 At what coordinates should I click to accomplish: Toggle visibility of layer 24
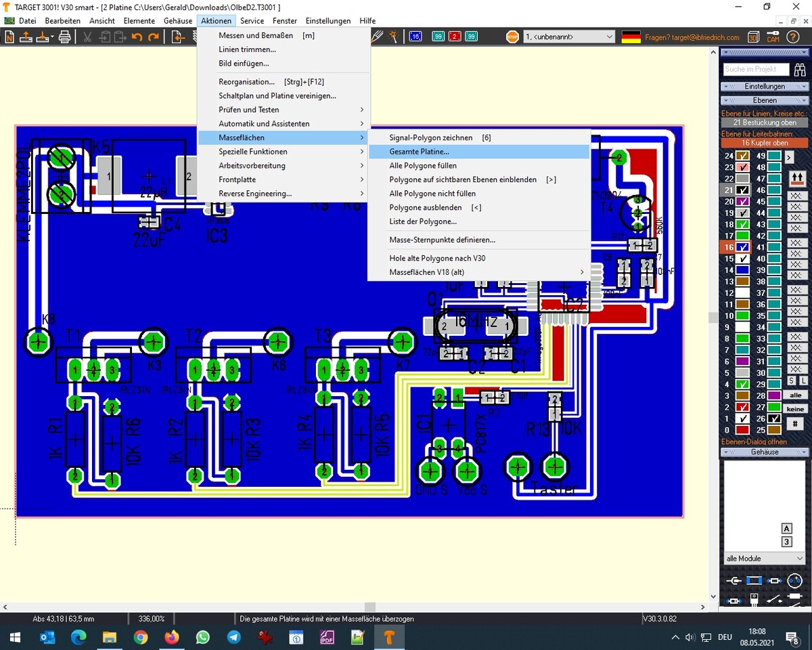(x=742, y=156)
